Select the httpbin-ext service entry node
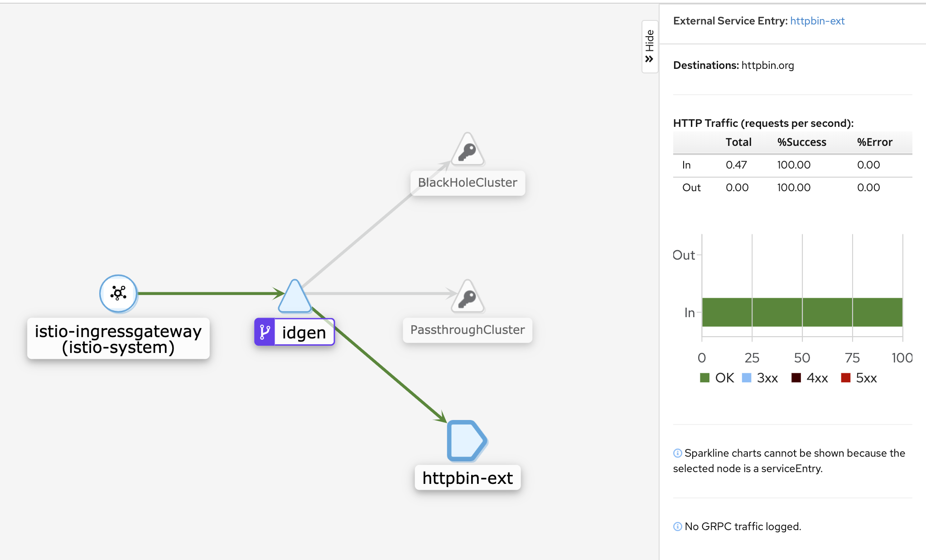 coord(467,441)
